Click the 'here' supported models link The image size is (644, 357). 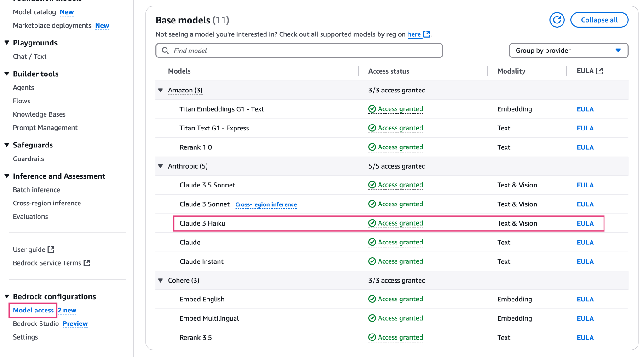click(414, 34)
